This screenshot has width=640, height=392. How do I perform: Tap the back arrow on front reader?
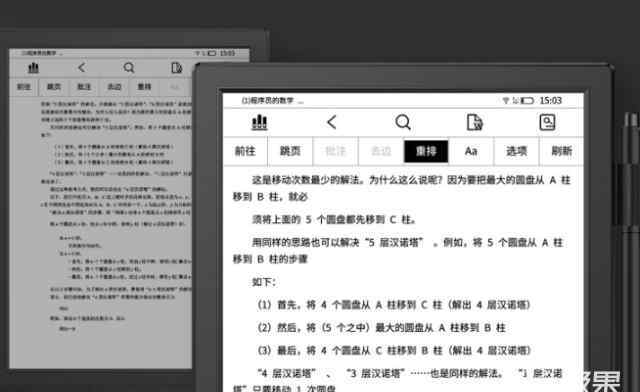click(x=332, y=122)
